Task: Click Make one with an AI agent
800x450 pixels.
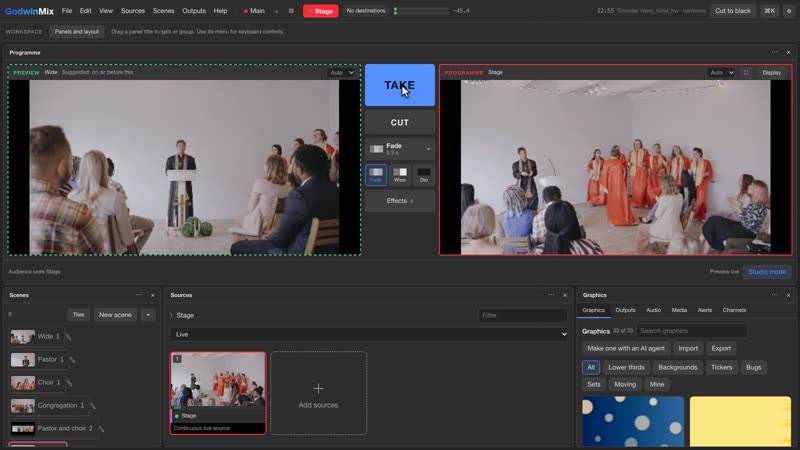Action: click(626, 348)
